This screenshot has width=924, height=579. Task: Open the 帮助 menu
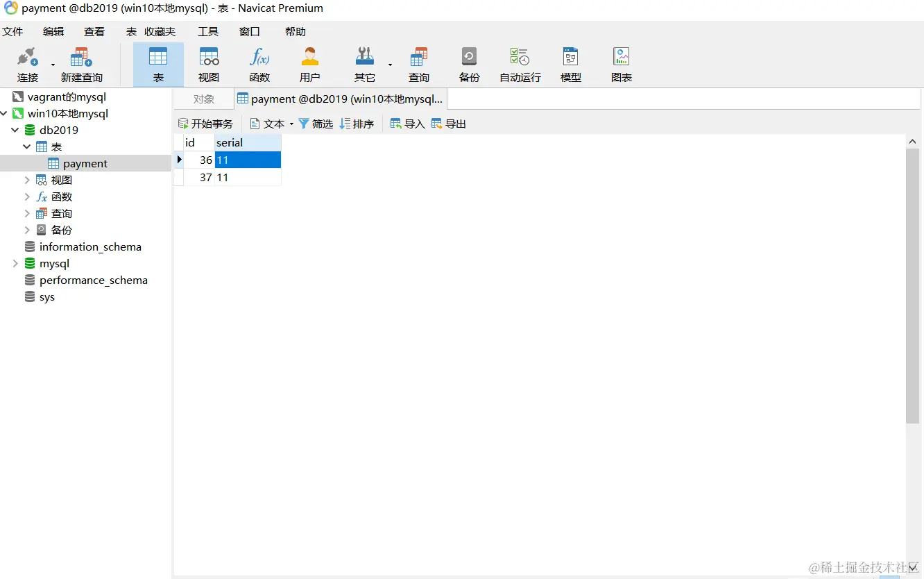pyautogui.click(x=296, y=31)
